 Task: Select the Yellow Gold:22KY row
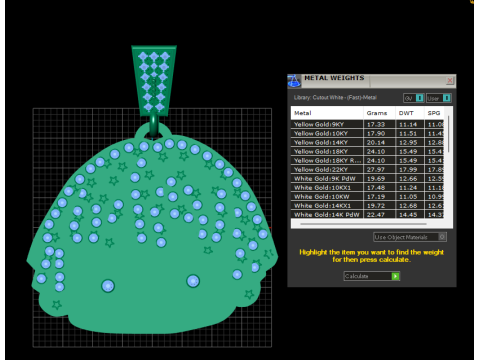(x=368, y=169)
